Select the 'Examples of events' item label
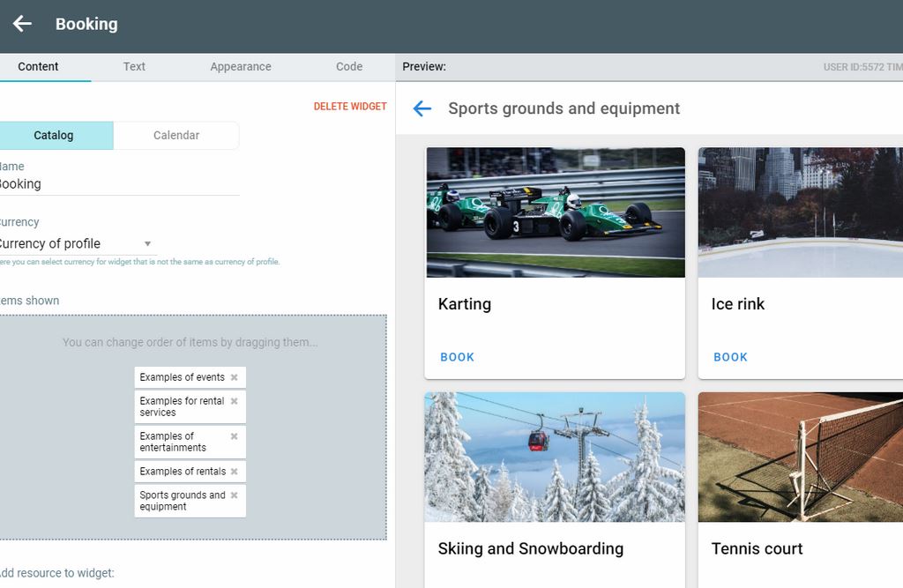 coord(182,377)
